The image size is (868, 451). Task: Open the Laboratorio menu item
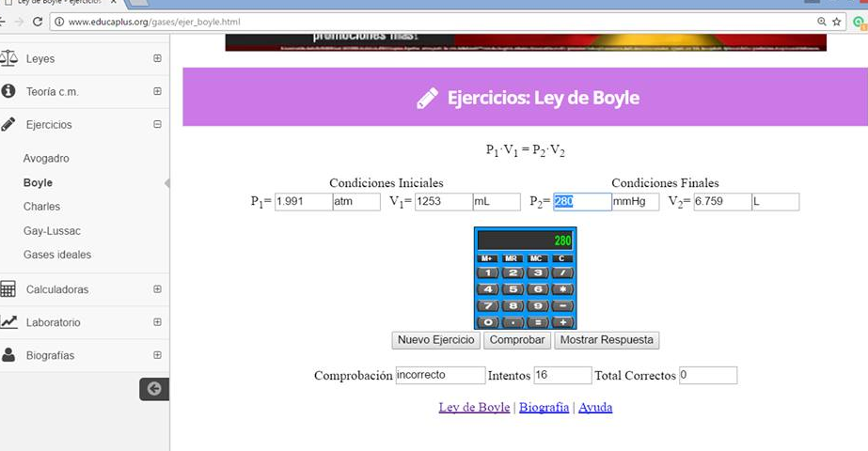click(x=54, y=322)
